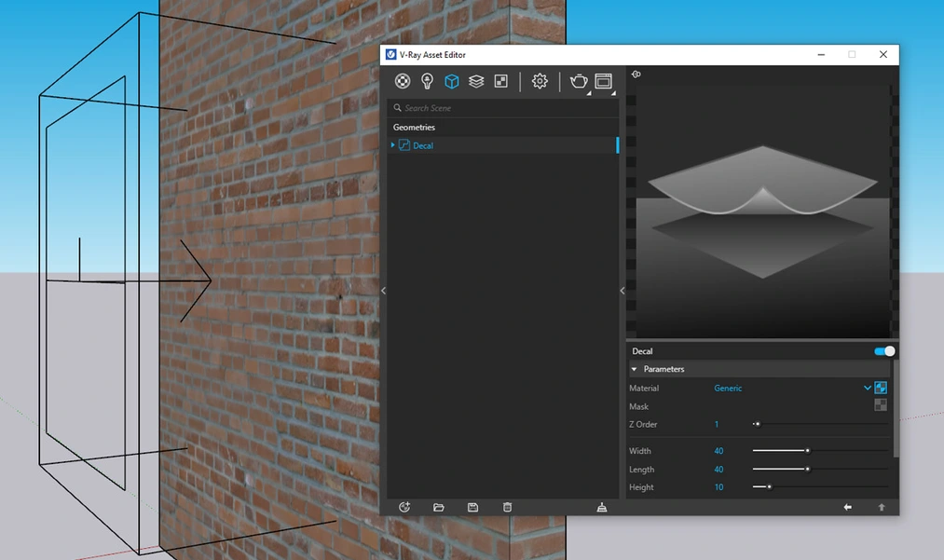Click the Mask texture slot
This screenshot has height=560, width=944.
880,405
